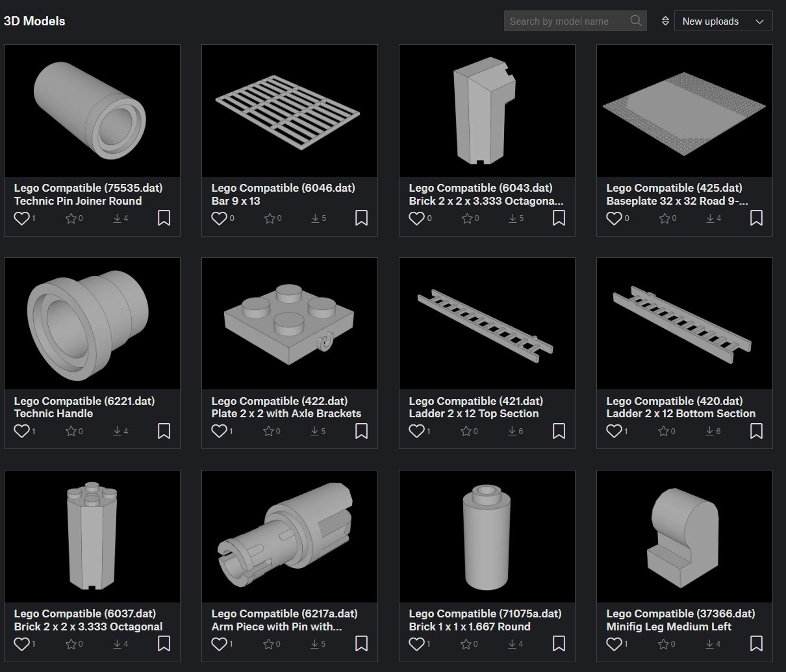
Task: Download the Brick 2 x 2 x 3.333 Octagonal (6043.dat) model
Action: (x=513, y=218)
